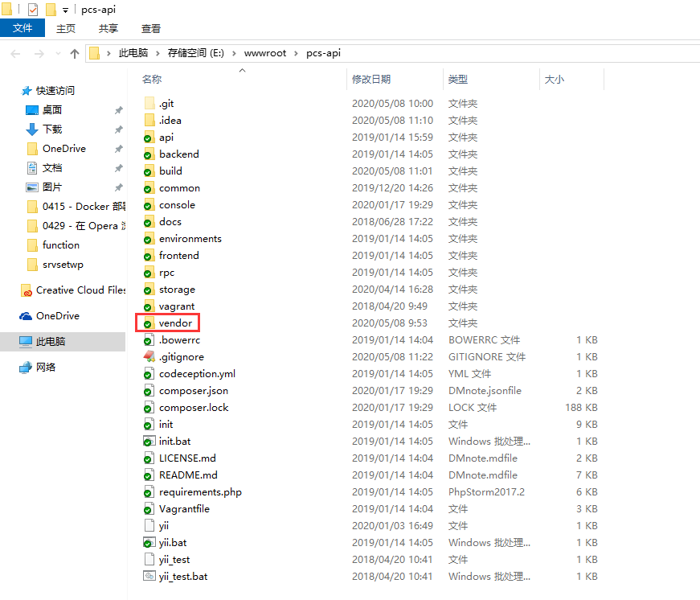The image size is (700, 600).
Task: Click the api folder icon
Action: (x=149, y=138)
